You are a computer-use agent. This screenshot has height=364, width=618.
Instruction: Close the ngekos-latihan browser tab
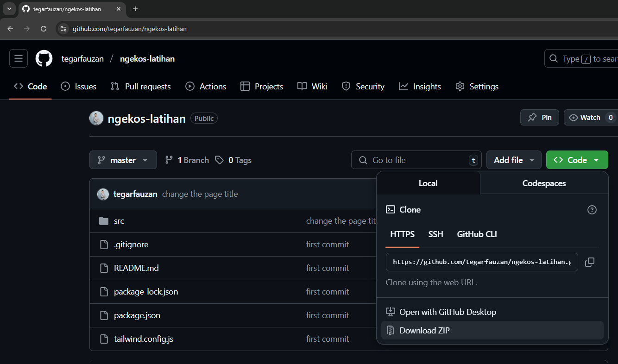pos(118,9)
